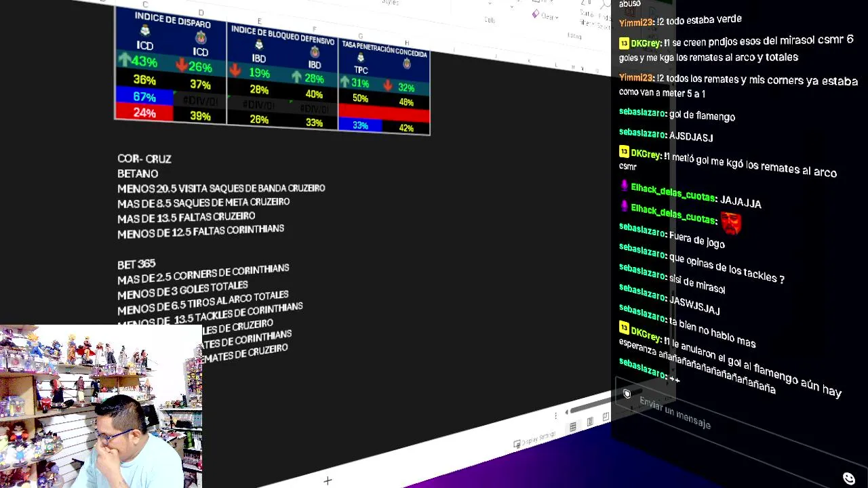Click 'MAS DE 2.5 CORNERS DE CORINTHIANS'
The height and width of the screenshot is (488, 868).
203,274
